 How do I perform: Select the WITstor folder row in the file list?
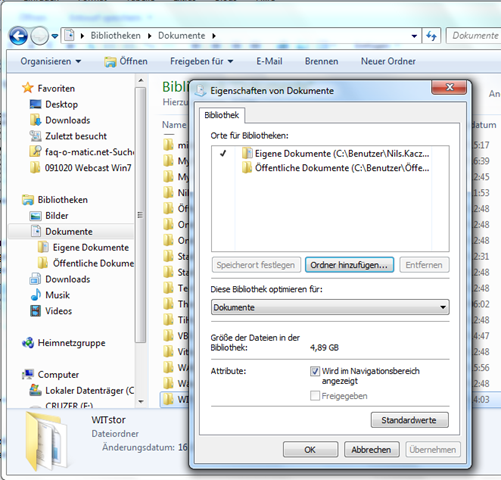coord(175,399)
